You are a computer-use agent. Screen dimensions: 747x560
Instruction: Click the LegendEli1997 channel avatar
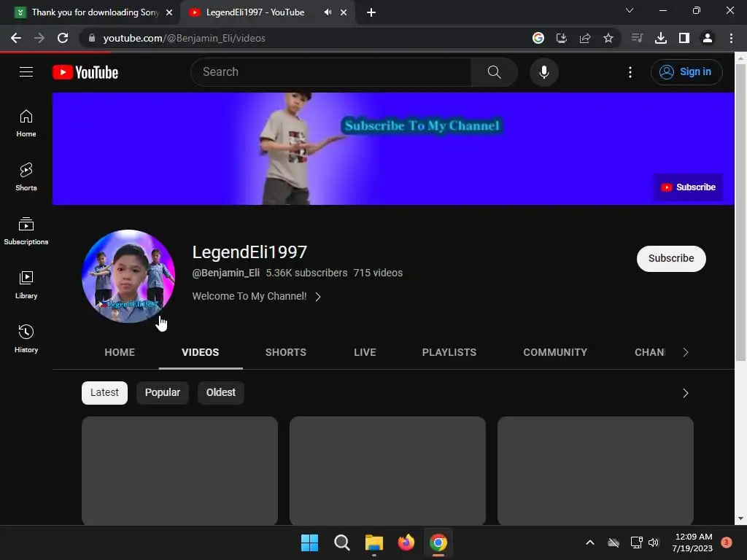128,276
